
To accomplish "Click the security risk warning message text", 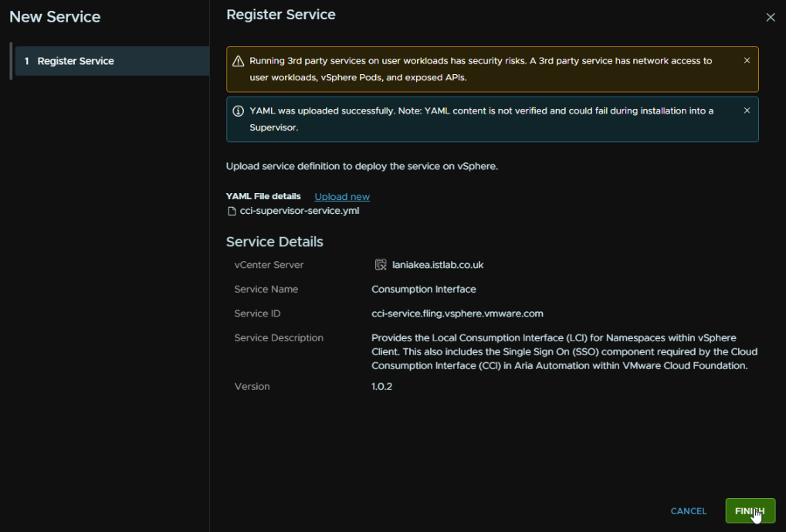I will (481, 69).
